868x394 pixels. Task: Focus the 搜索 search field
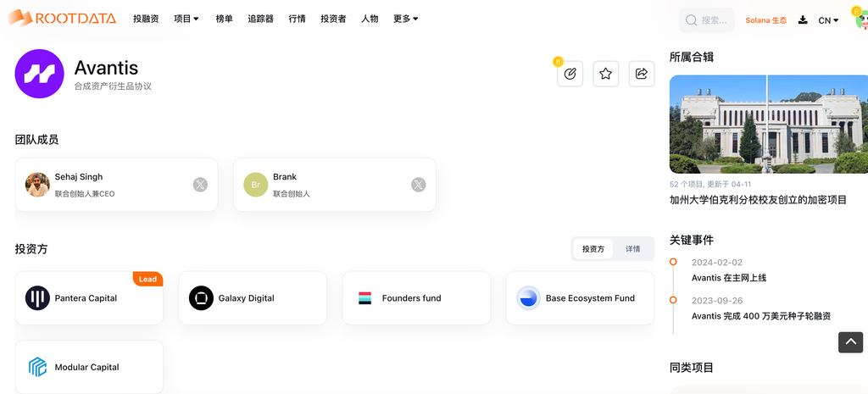click(x=707, y=20)
